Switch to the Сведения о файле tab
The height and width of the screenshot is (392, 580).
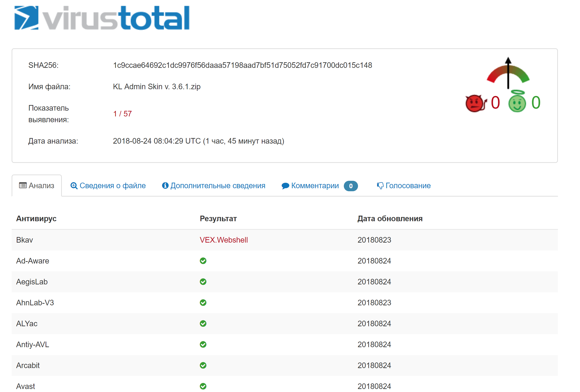tap(108, 185)
